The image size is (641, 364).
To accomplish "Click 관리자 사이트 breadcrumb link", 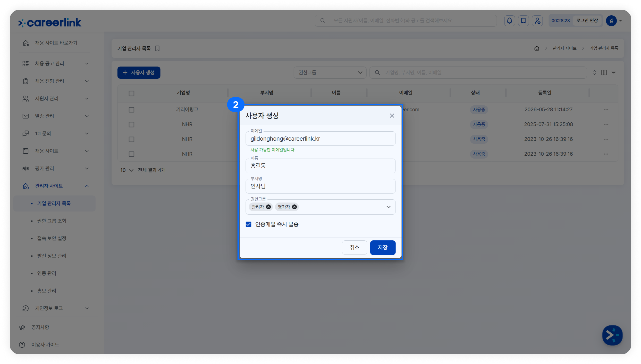I will [x=564, y=48].
